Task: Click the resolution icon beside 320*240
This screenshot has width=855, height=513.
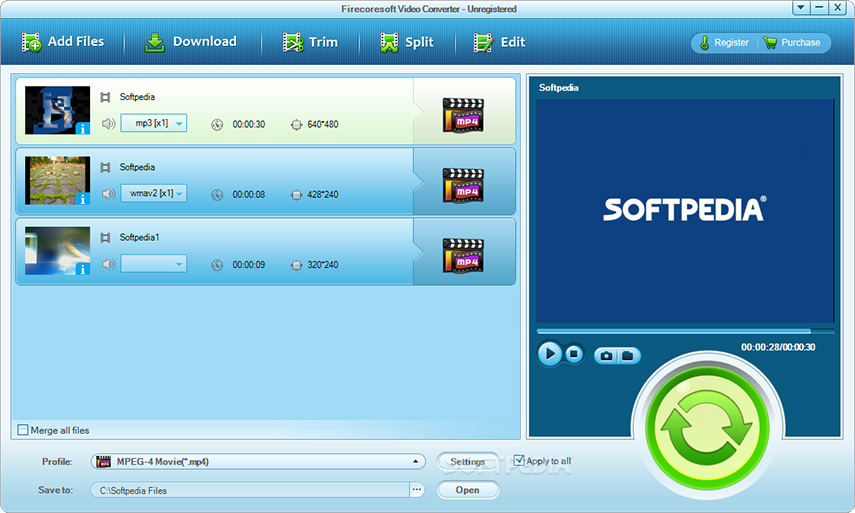Action: (296, 265)
